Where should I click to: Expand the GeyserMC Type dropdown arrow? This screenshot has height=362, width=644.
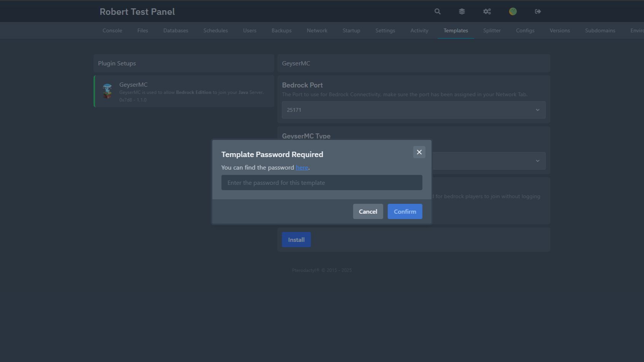click(537, 161)
